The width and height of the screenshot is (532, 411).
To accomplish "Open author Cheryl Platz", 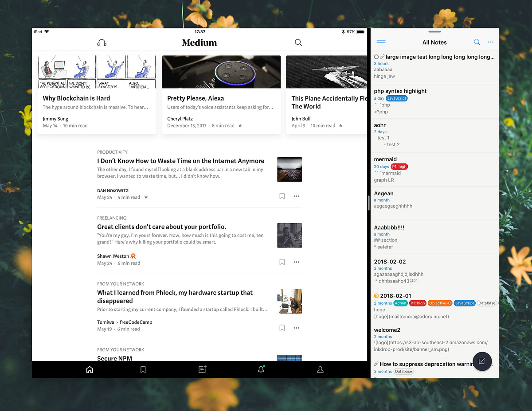I will [x=180, y=119].
